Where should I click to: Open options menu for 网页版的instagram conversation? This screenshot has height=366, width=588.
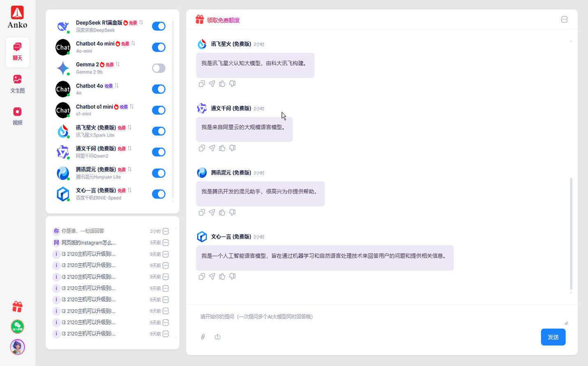pos(166,243)
